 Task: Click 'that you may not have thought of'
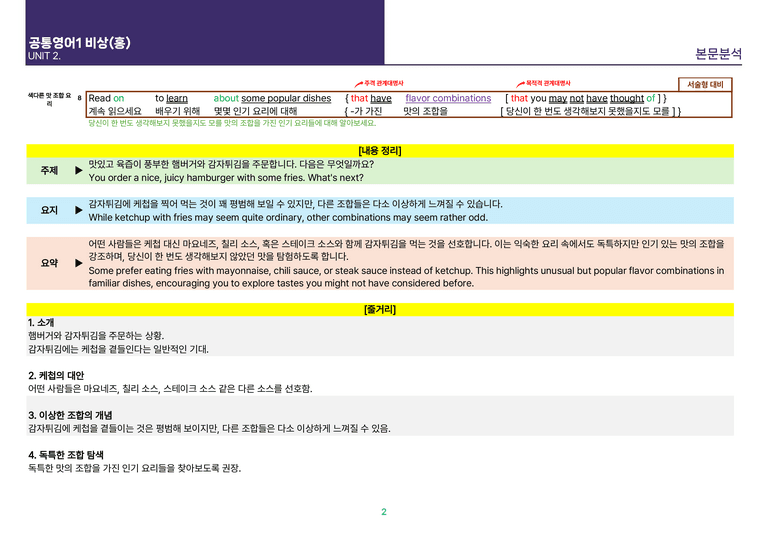(x=583, y=98)
